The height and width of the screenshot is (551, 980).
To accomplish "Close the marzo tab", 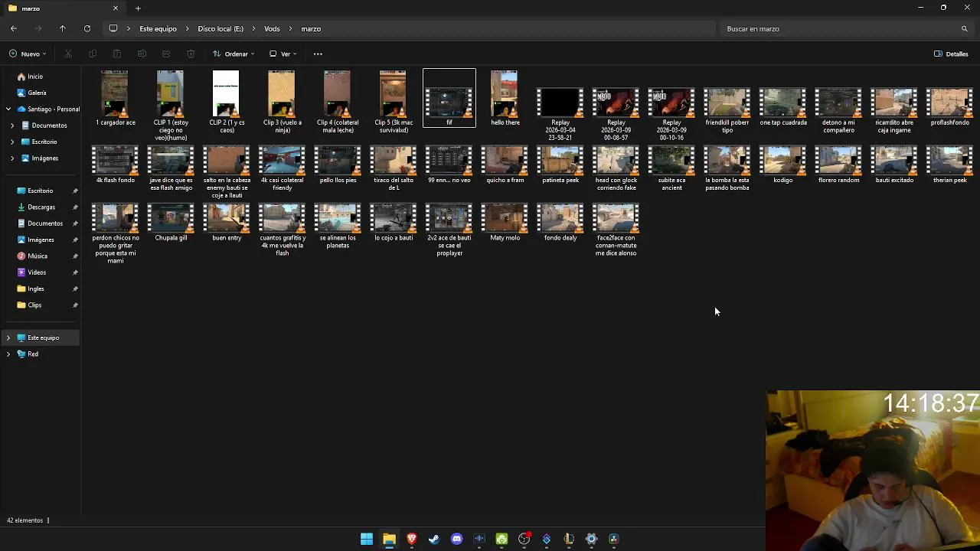I will pos(116,8).
